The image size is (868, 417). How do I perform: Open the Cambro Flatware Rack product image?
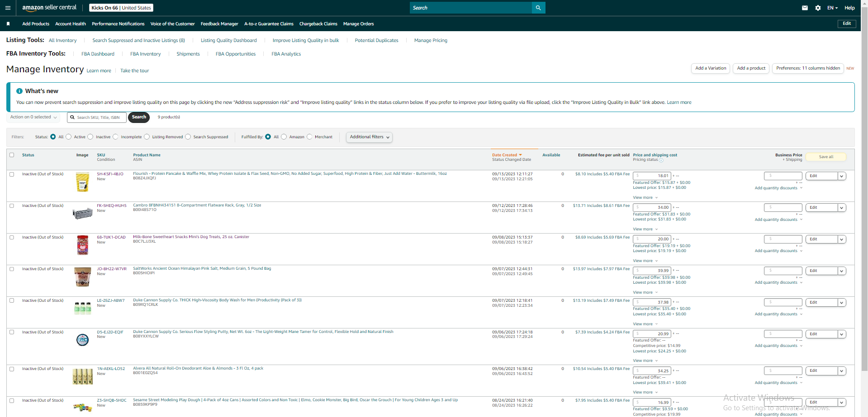click(82, 213)
